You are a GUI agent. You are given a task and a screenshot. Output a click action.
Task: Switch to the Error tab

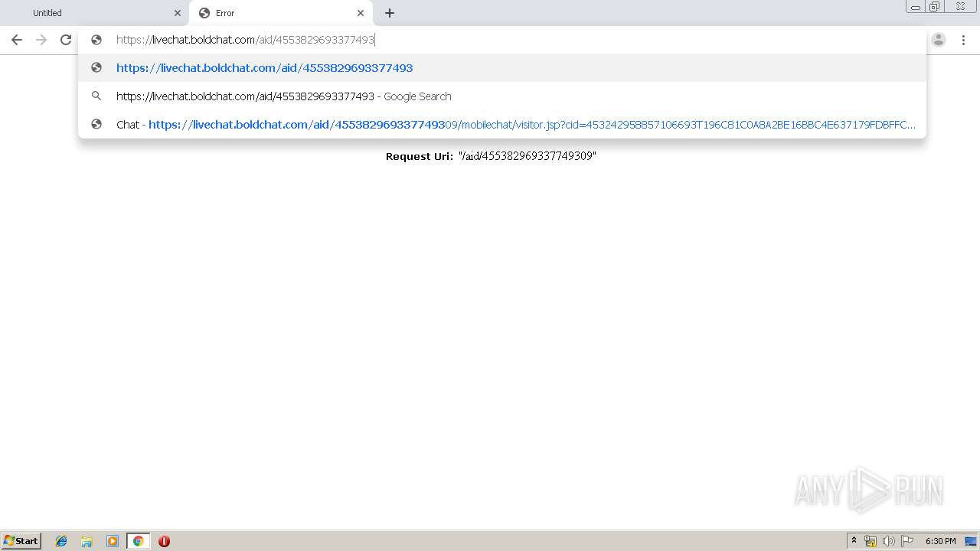pos(281,13)
